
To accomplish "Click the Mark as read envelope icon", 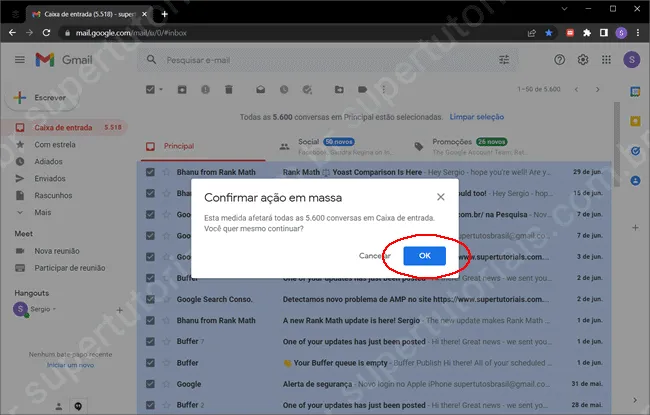I will (260, 89).
